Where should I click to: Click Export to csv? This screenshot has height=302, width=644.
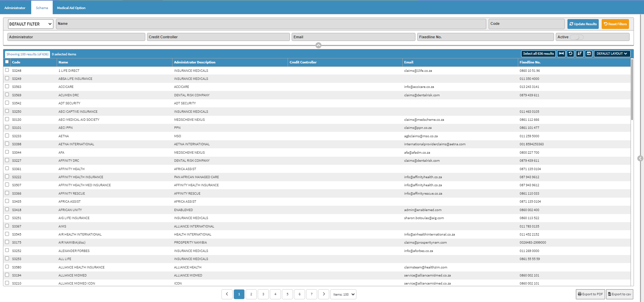click(620, 294)
